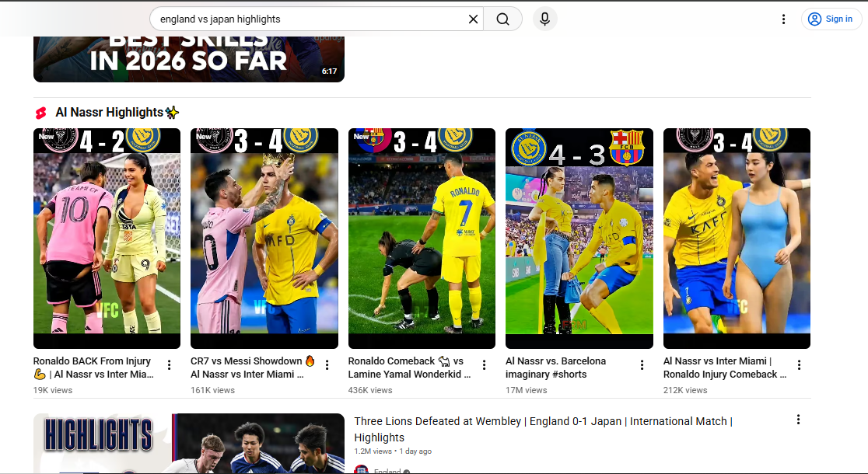Screen dimensions: 868x474
Task: Activate voice search with the microphone icon
Action: pyautogui.click(x=544, y=19)
